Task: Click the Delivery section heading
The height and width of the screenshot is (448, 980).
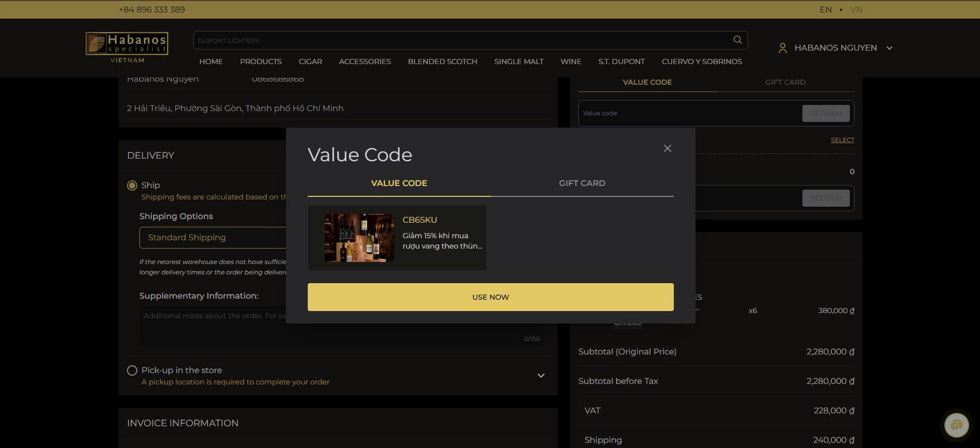Action: (x=151, y=156)
